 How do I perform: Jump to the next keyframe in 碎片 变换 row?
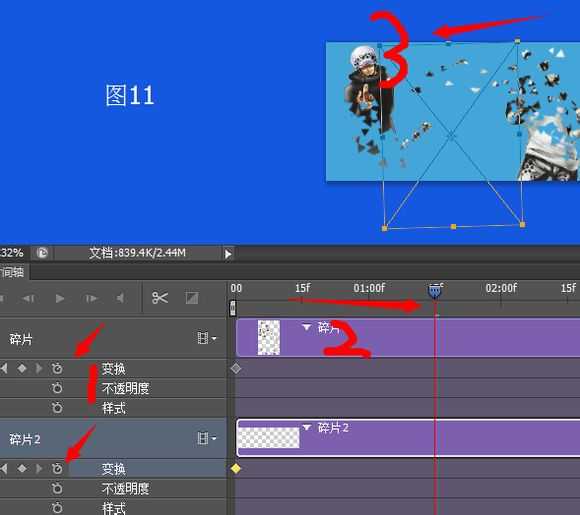click(39, 368)
